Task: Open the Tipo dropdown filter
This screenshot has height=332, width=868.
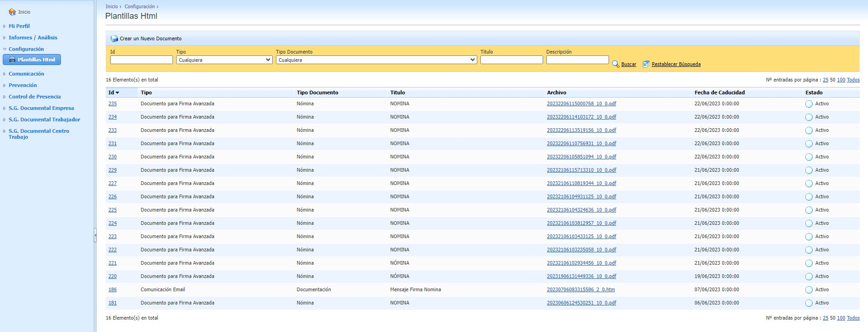Action: [x=224, y=60]
